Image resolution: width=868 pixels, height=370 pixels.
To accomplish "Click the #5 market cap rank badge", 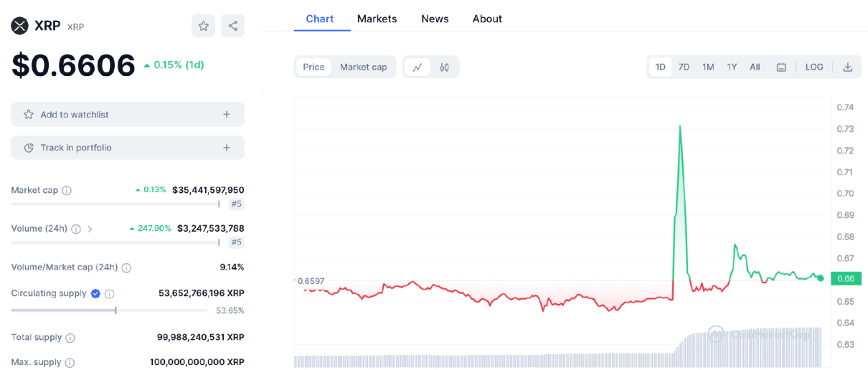I will [236, 204].
